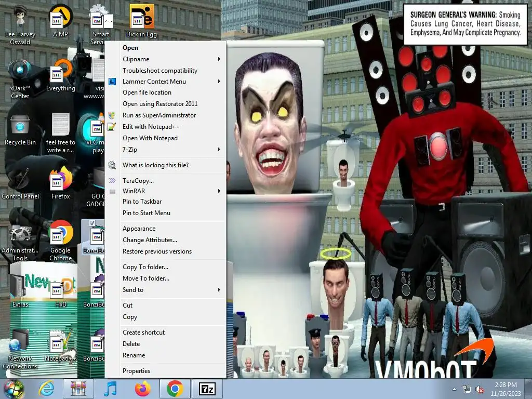This screenshot has width=532, height=399.
Task: Expand the WinRAR submenu arrow
Action: pyautogui.click(x=219, y=191)
